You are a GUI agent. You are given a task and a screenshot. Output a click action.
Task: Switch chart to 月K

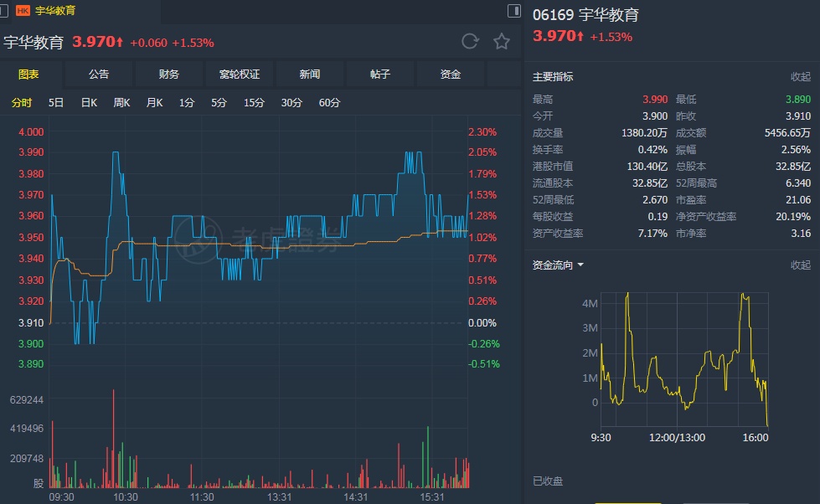point(154,102)
